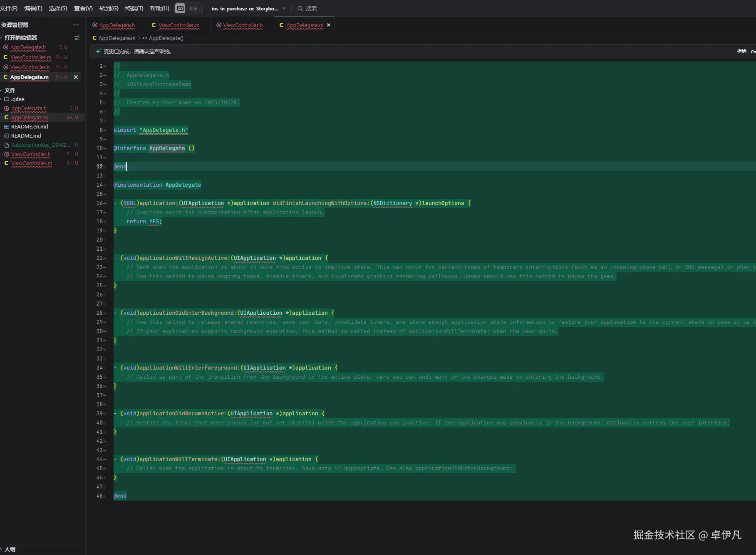Click applicationWillEnterForeground method signature
The width and height of the screenshot is (756, 555).
(x=226, y=368)
